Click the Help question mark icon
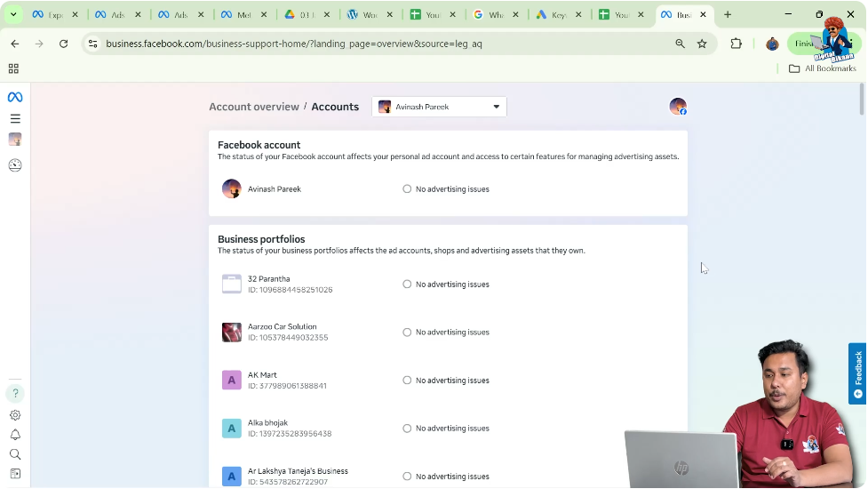Image resolution: width=868 pixels, height=489 pixels. (x=15, y=393)
